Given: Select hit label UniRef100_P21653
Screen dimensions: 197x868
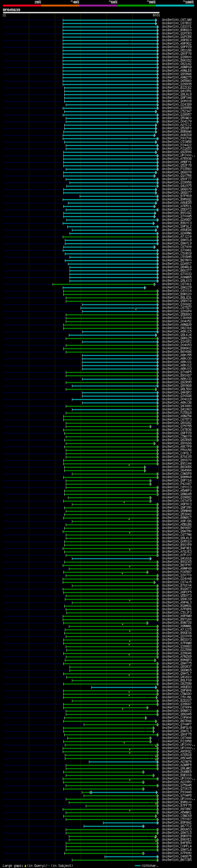Looking at the screenshot, I should [177, 149].
